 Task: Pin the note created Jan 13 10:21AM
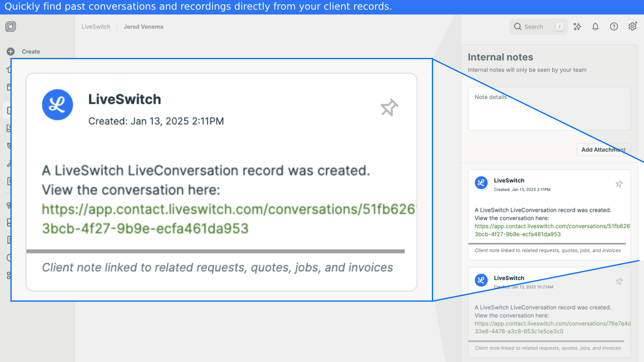click(619, 281)
